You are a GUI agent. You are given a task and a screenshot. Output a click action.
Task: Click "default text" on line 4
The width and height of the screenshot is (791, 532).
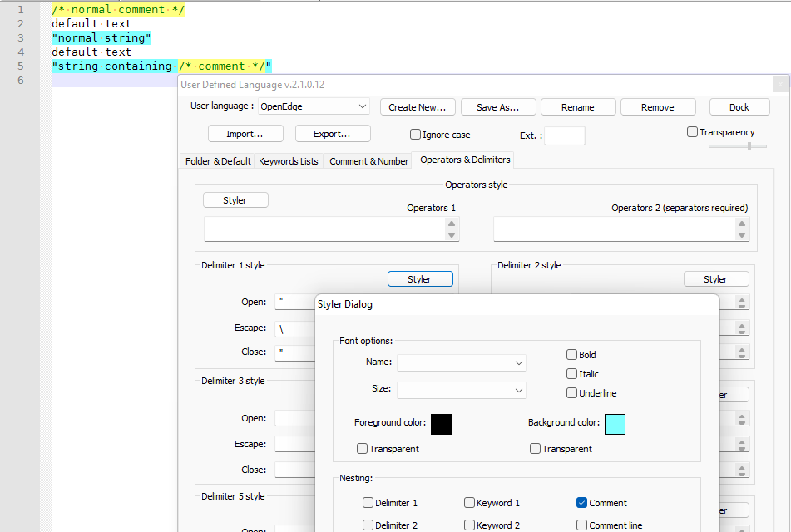(91, 52)
